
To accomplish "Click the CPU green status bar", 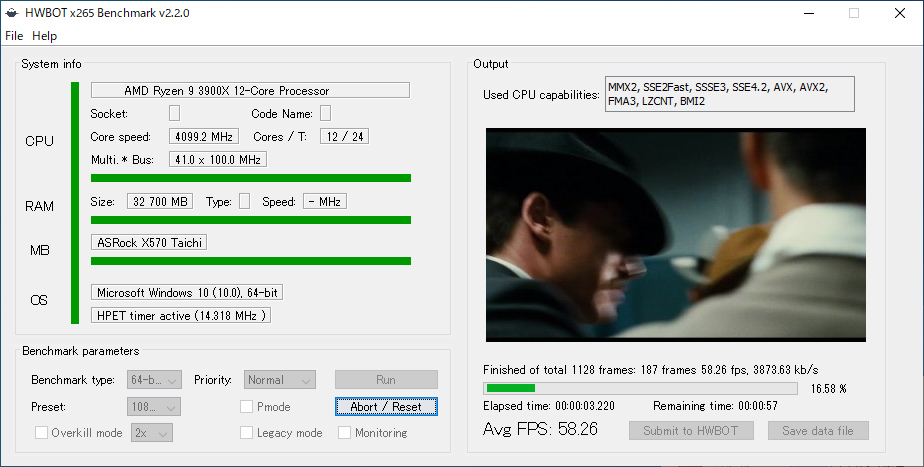I will click(x=250, y=178).
